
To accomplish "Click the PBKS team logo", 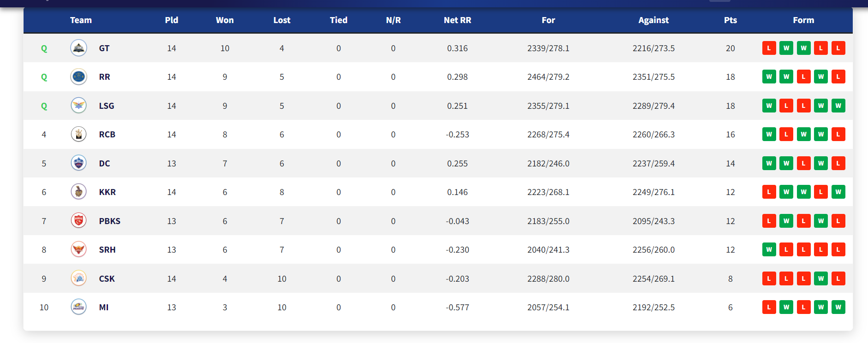I will point(78,221).
